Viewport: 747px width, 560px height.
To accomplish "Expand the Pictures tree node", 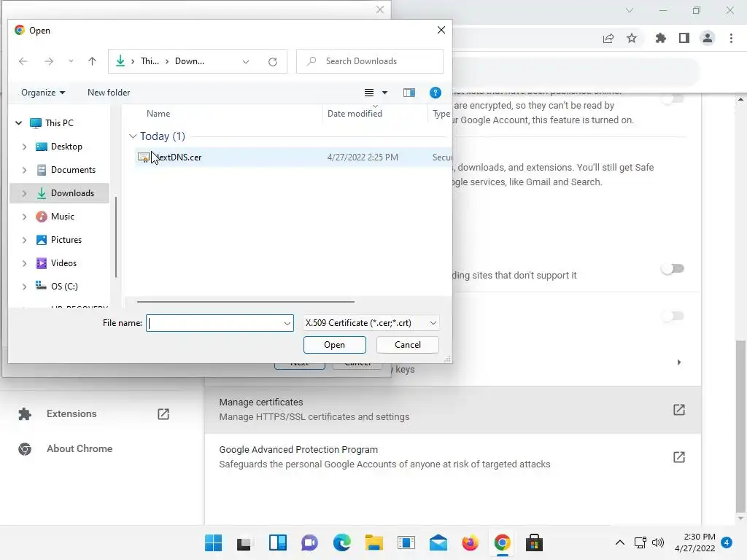I will click(24, 240).
